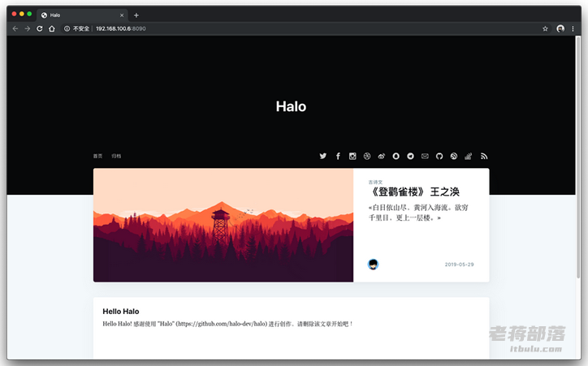
Task: Reload the page with the refresh icon
Action: (39, 28)
